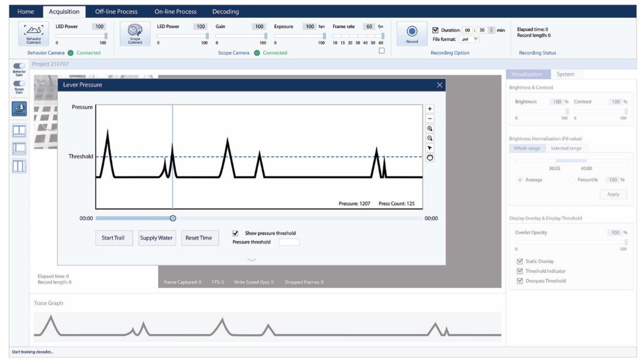This screenshot has width=641, height=364.
Task: Click the plus icon beside pressure graph
Action: [429, 109]
